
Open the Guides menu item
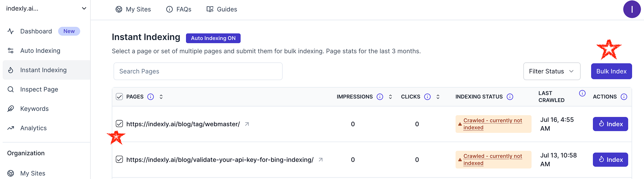pos(222,9)
